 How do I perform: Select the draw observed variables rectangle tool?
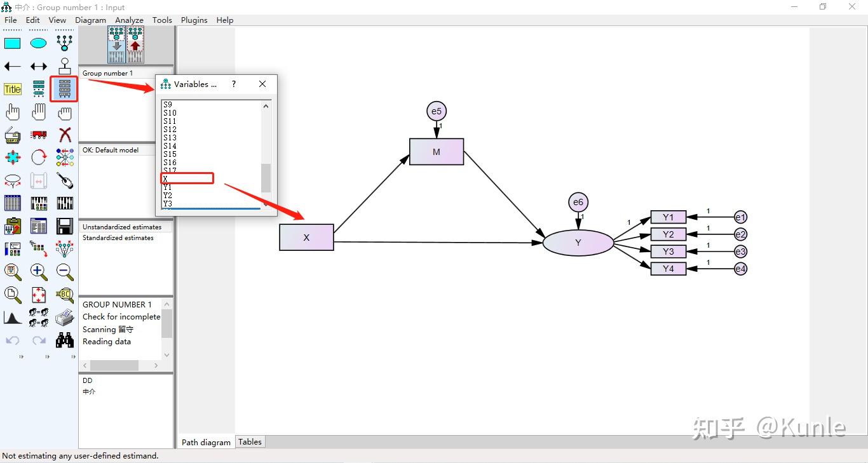tap(13, 43)
